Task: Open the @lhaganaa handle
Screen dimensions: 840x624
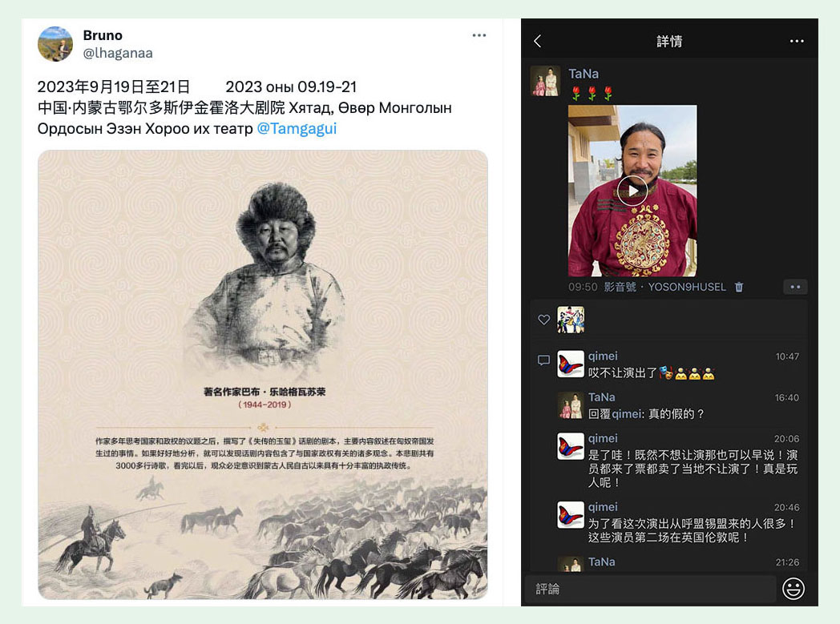Action: (x=118, y=53)
